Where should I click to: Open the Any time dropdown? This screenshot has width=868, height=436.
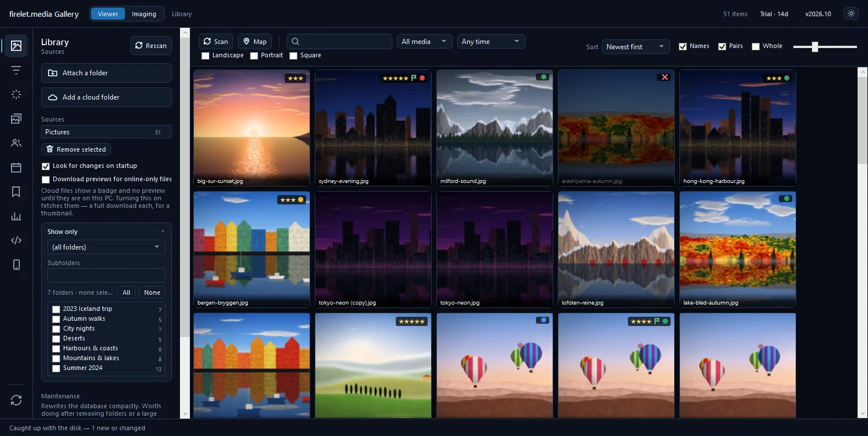pos(491,42)
